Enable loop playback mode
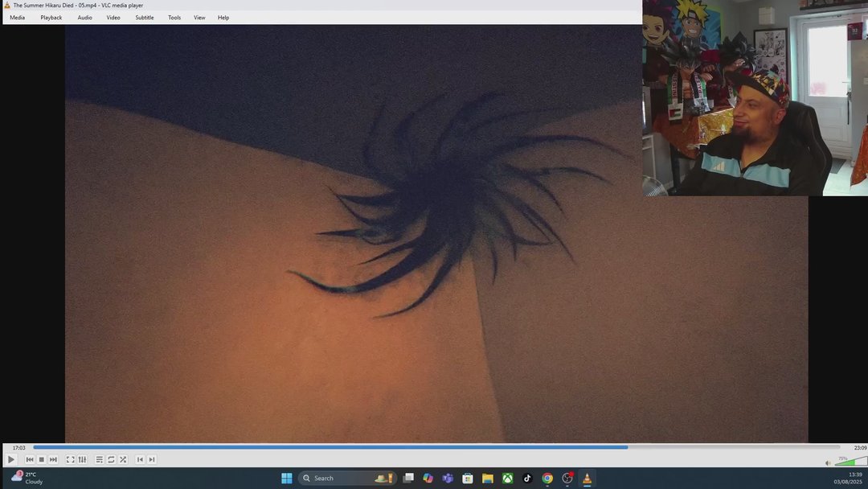 tap(111, 459)
